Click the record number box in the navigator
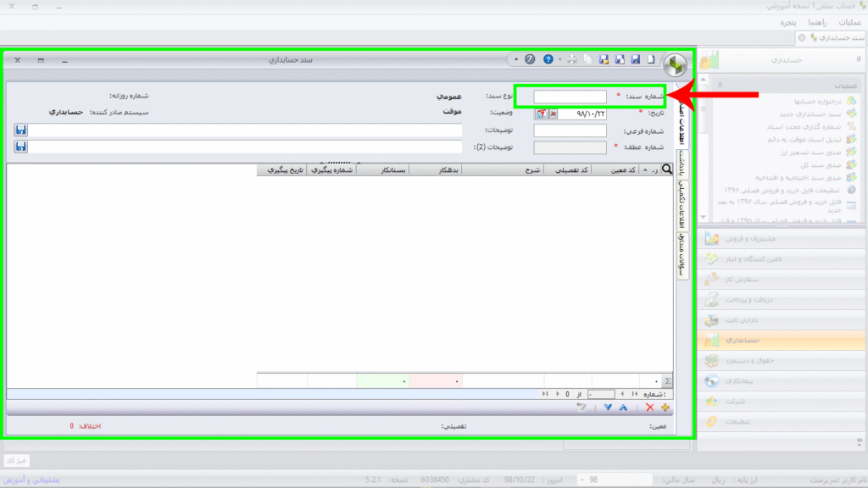This screenshot has height=488, width=868. 601,394
